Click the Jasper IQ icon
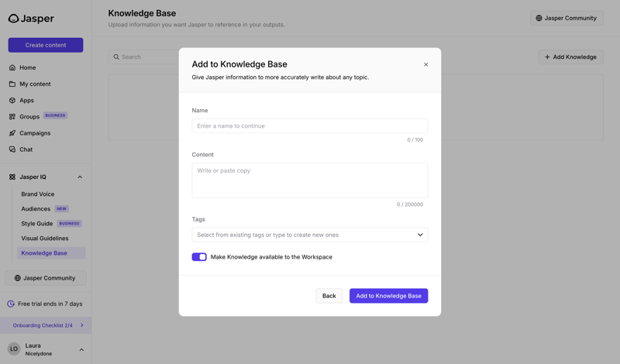The image size is (620, 364). pyautogui.click(x=12, y=177)
